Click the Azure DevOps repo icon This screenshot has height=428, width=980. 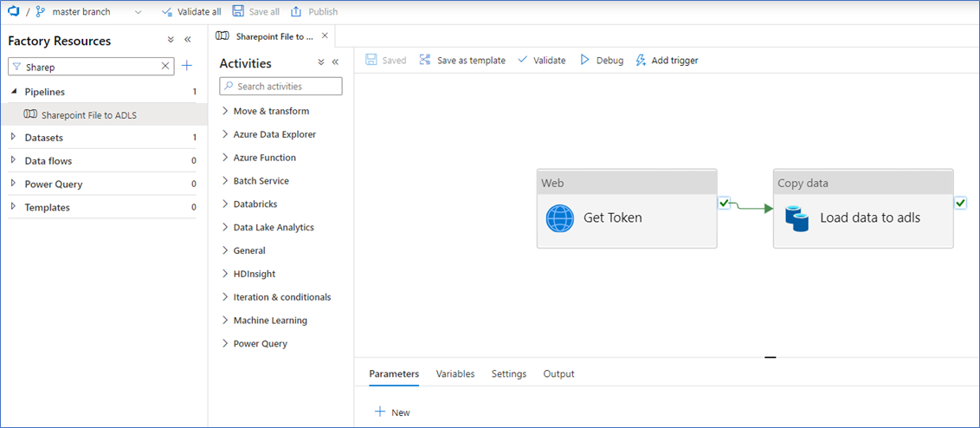pos(13,11)
